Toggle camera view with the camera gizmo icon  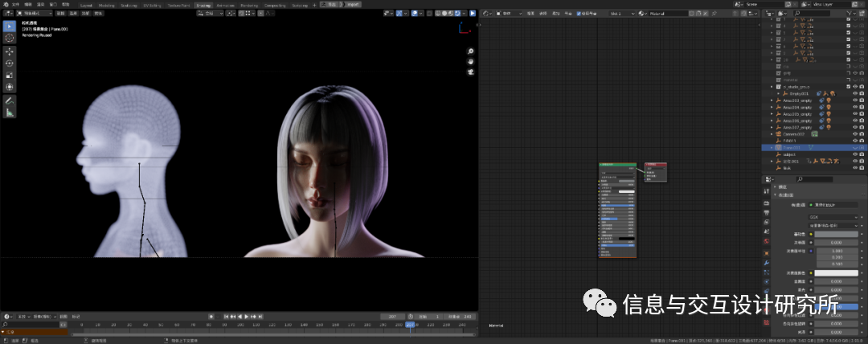click(471, 72)
